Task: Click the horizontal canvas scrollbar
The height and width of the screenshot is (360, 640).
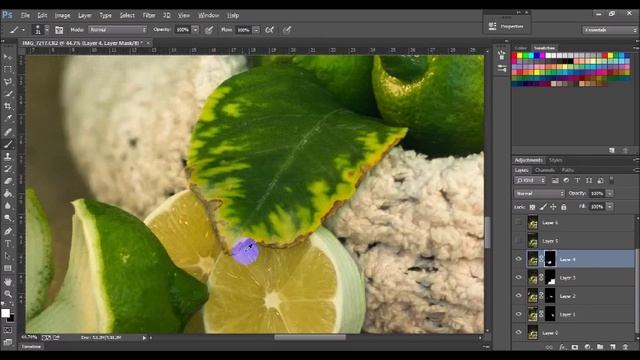Action: 310,338
